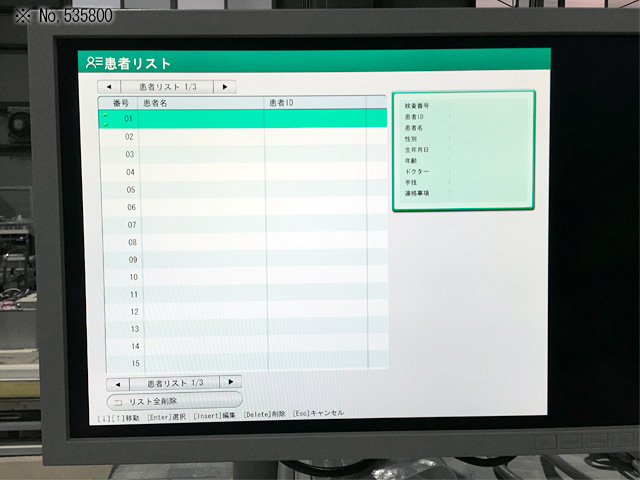The image size is (640, 480).
Task: Select patient list row 03
Action: point(244,154)
